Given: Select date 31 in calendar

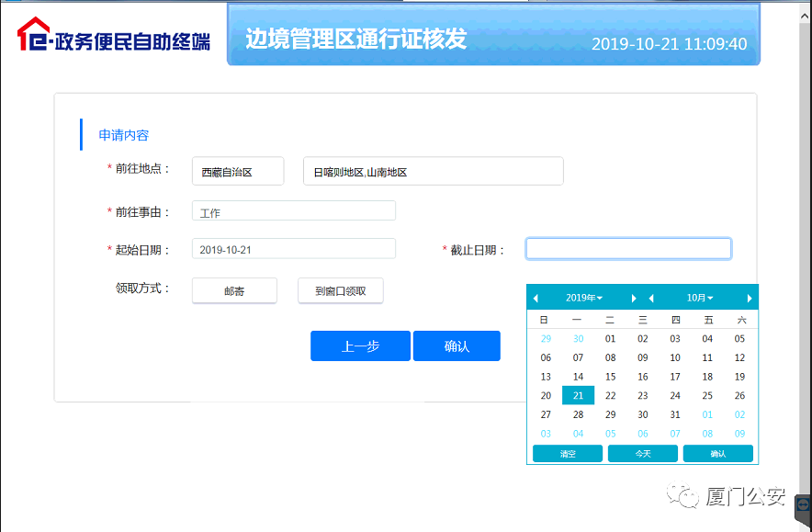Looking at the screenshot, I should click(675, 414).
